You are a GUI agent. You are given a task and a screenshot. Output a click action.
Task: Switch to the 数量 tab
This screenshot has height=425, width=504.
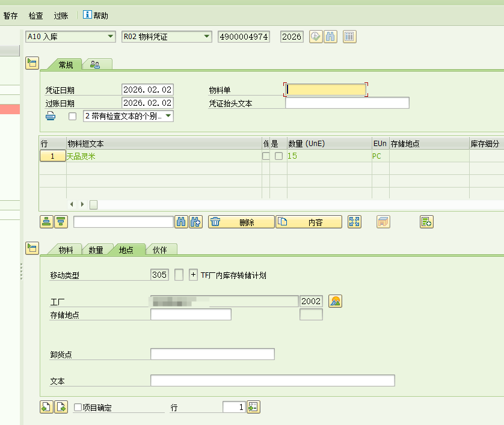tap(96, 250)
